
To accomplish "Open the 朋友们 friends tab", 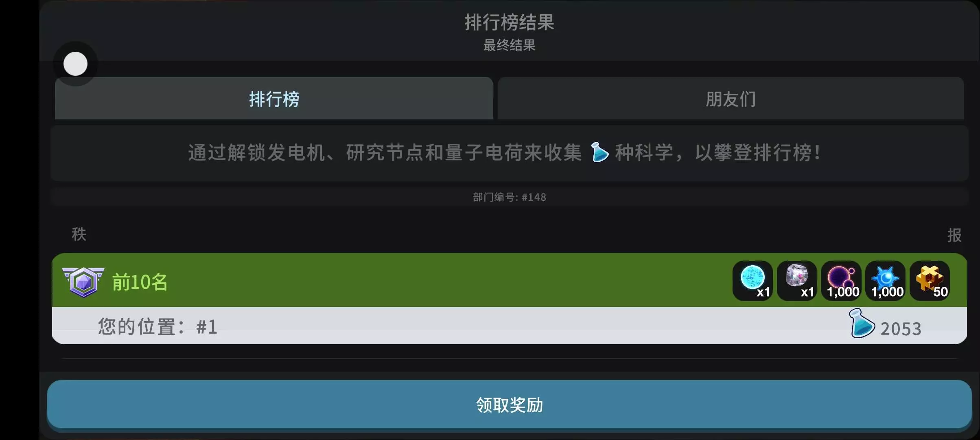I will [731, 99].
